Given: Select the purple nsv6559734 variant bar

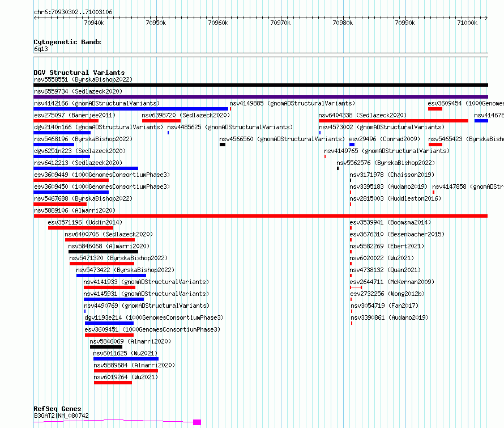Looking at the screenshot, I should pos(260,97).
